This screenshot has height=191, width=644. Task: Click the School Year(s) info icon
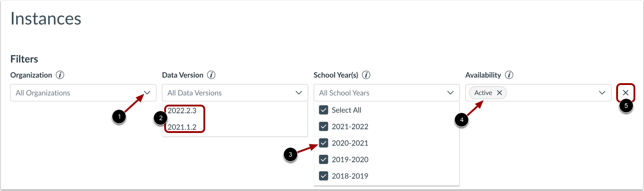366,75
